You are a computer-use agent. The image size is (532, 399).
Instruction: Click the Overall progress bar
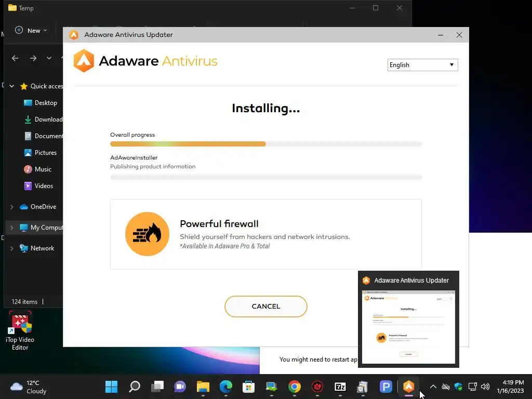coord(265,144)
